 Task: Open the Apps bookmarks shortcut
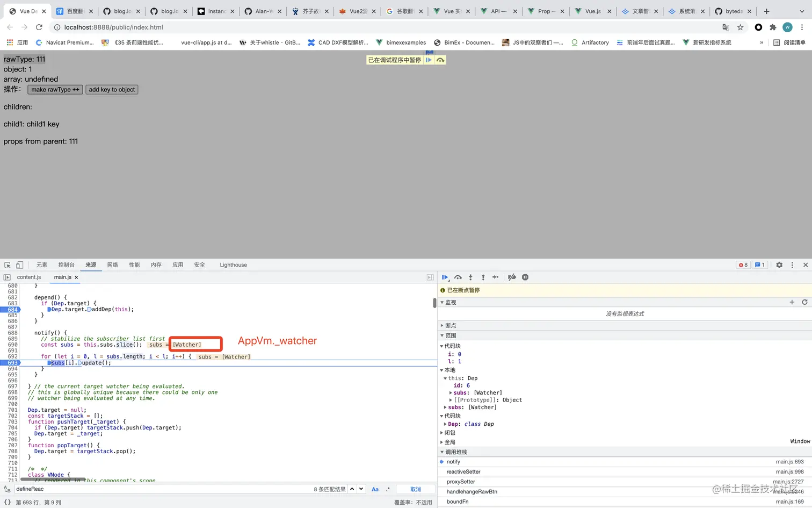click(x=17, y=42)
